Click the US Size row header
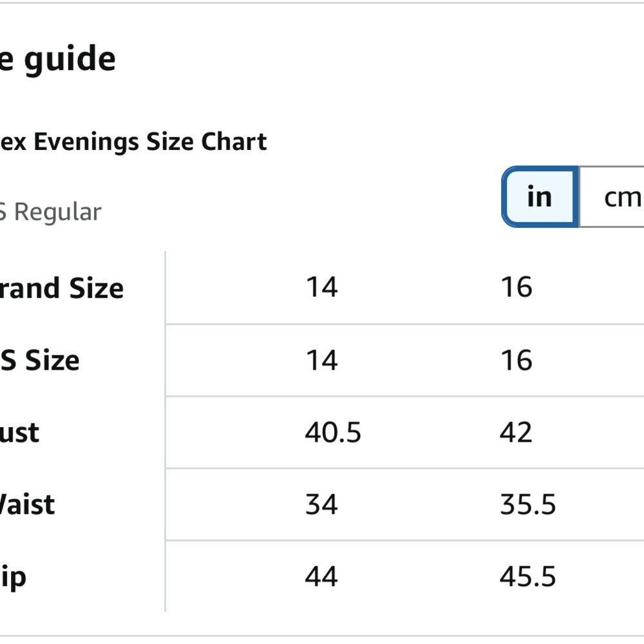The width and height of the screenshot is (644, 644). click(x=40, y=360)
